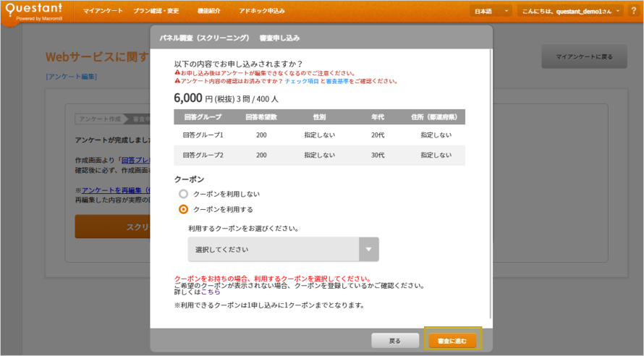Click the マイアンケートに戻る button
This screenshot has width=644, height=356.
584,56
